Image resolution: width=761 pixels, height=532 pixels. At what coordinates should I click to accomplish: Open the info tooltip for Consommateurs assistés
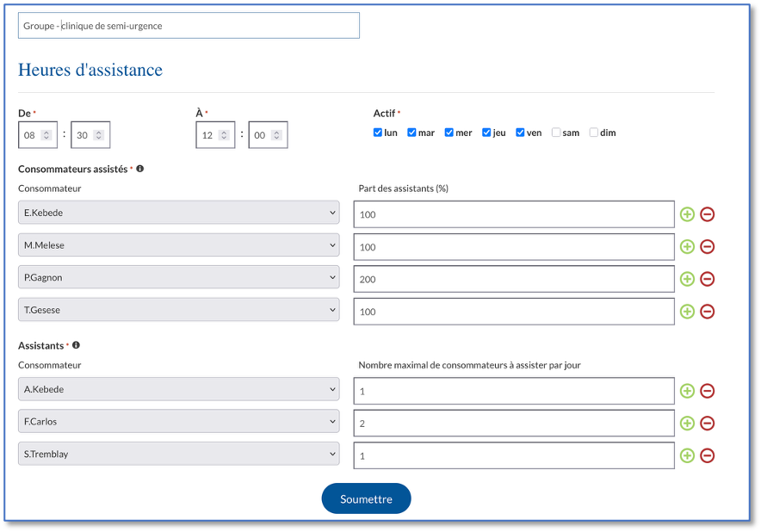click(x=140, y=169)
